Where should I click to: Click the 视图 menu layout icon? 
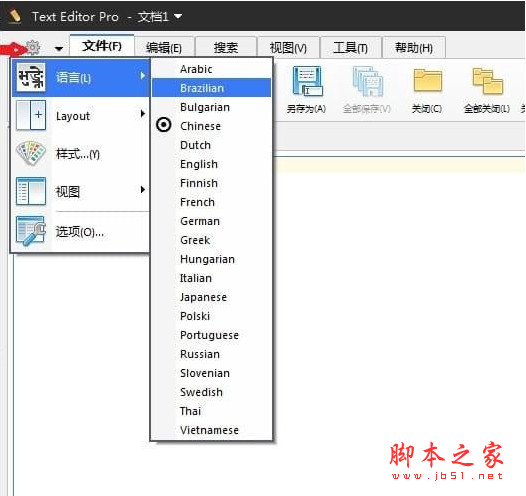pyautogui.click(x=31, y=191)
